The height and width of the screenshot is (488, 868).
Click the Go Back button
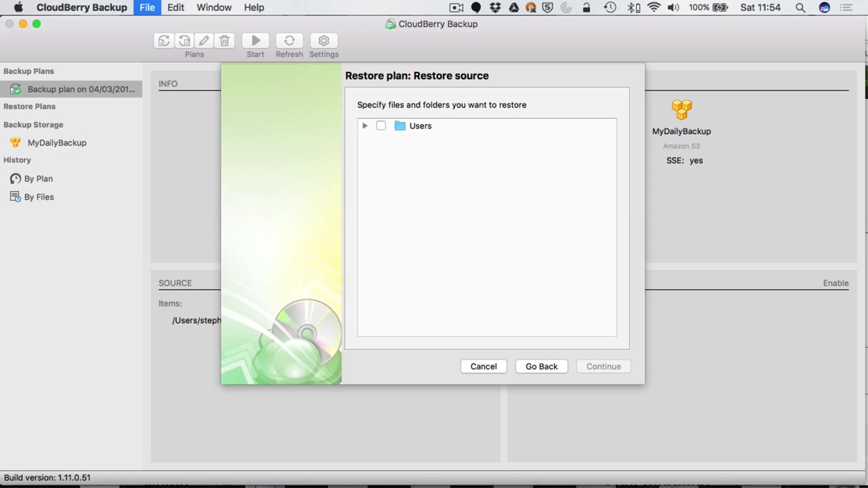(542, 366)
